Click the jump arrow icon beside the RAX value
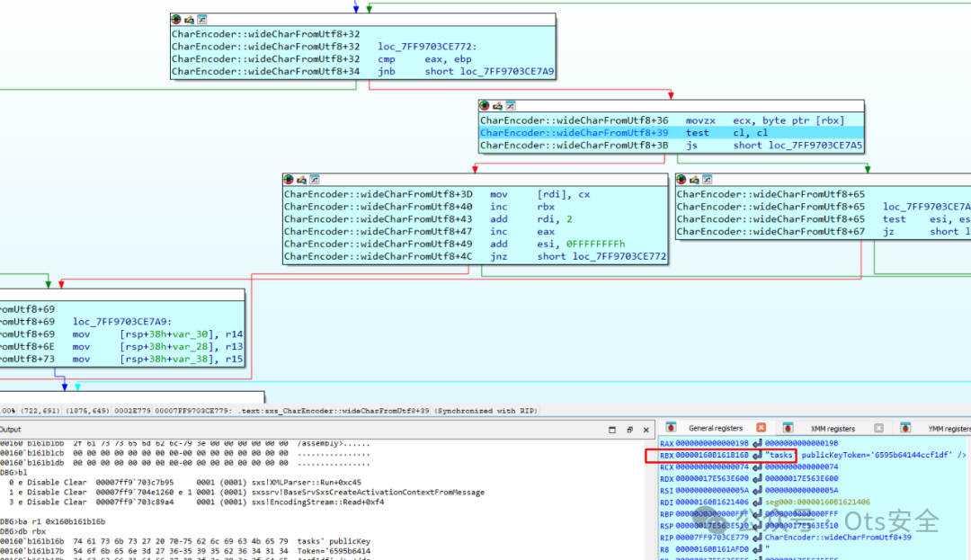The image size is (971, 560). [757, 443]
